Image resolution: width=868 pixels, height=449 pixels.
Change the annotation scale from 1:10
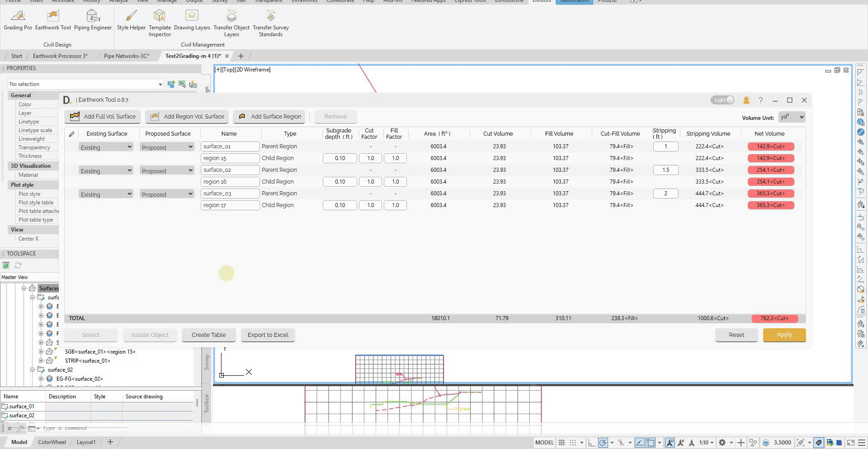point(705,442)
